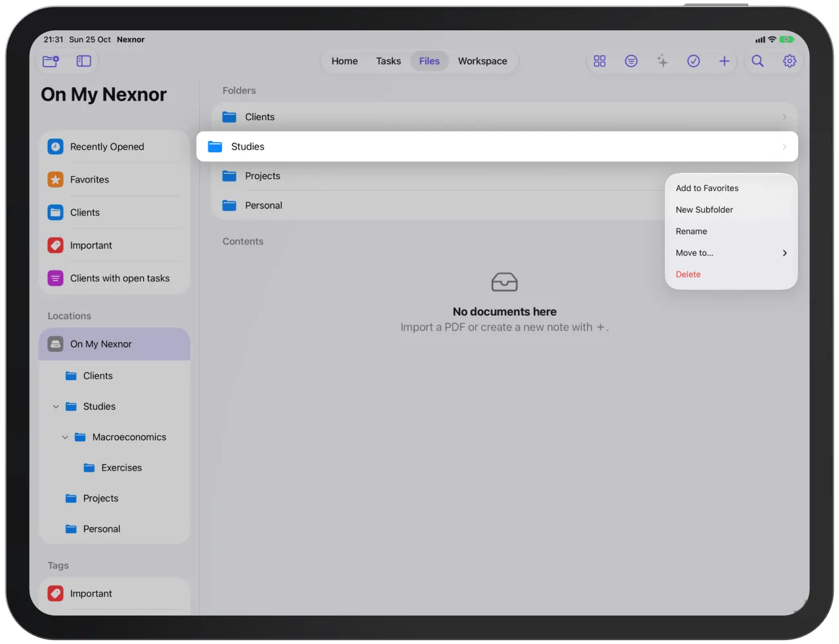The width and height of the screenshot is (839, 644).
Task: Collapse the Studies folder in sidebar tree
Action: (56, 407)
